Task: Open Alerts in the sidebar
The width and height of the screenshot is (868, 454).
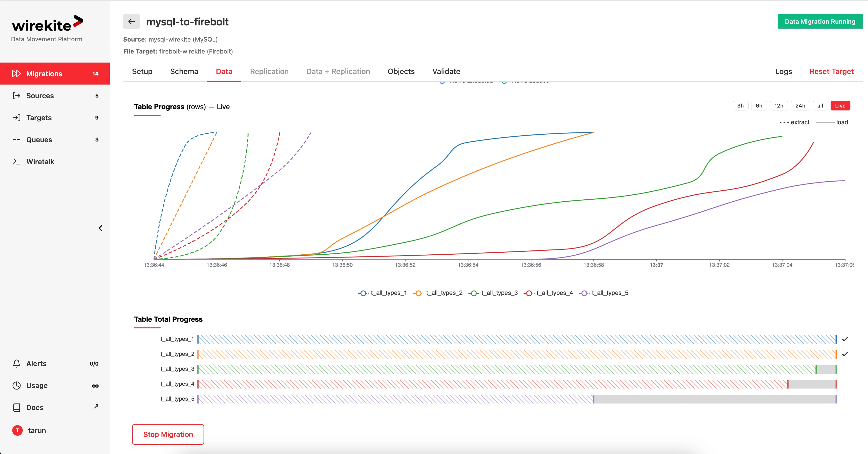Action: point(55,363)
